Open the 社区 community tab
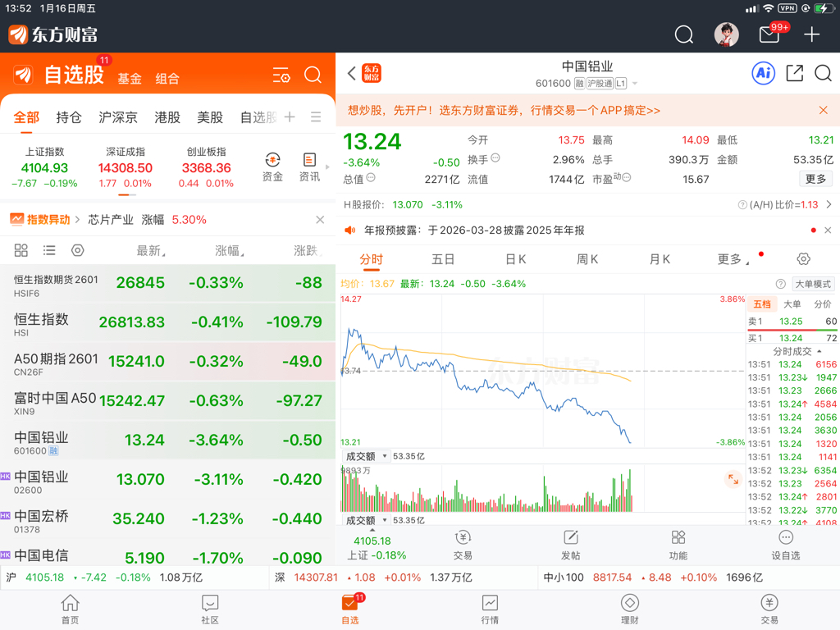Viewport: 840px width, 630px height. tap(210, 609)
